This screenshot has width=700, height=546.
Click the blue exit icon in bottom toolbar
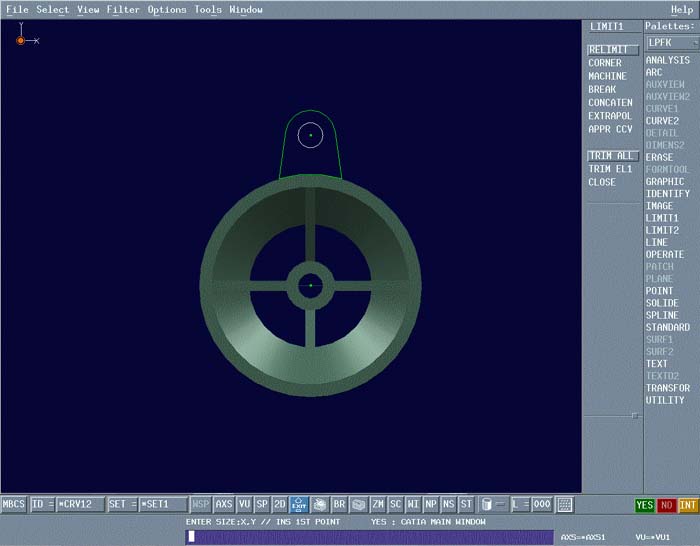pos(299,505)
